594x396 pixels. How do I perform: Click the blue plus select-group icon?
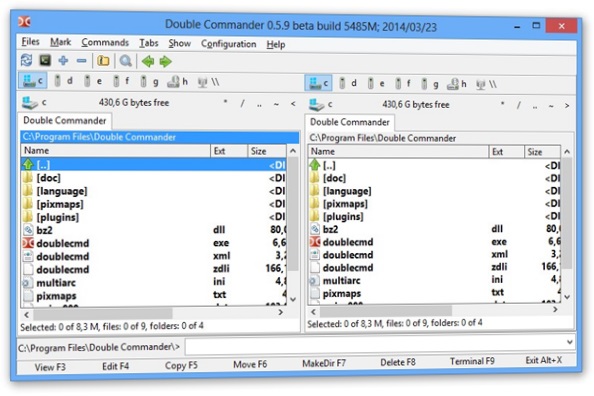pyautogui.click(x=63, y=60)
